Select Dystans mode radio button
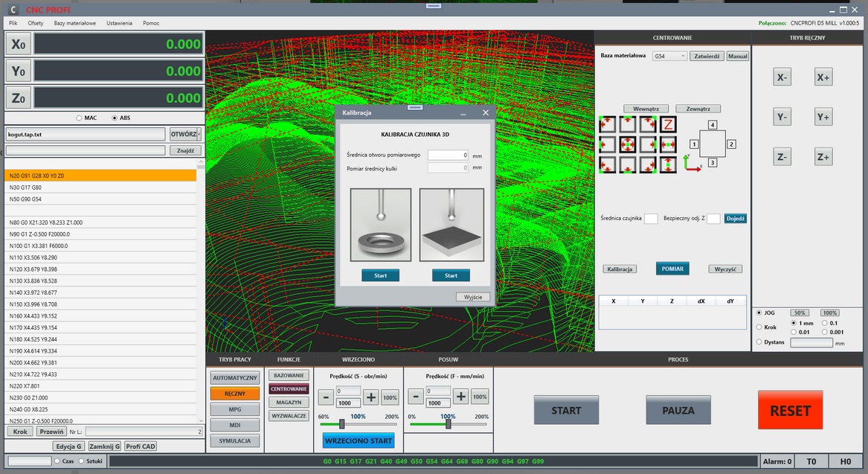 coord(759,342)
